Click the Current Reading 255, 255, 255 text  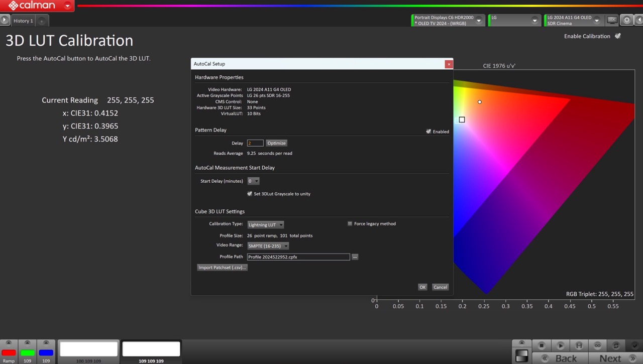point(98,100)
